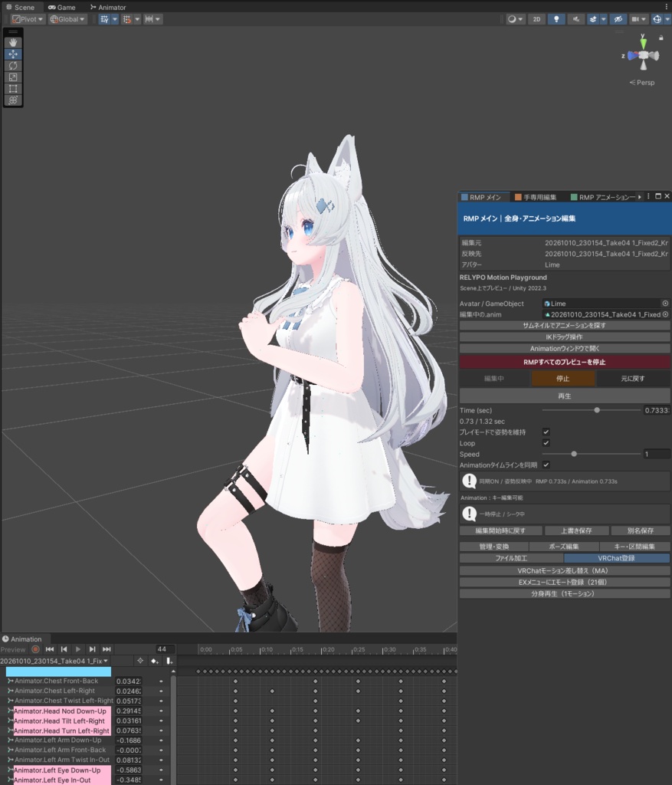
Task: Open the ruler snapping dropdown
Action: pyautogui.click(x=152, y=19)
